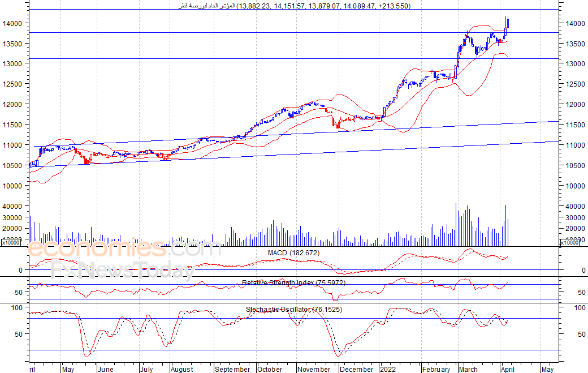Click the x10000 multiplier box on left axis
The width and height of the screenshot is (588, 373).
click(11, 242)
